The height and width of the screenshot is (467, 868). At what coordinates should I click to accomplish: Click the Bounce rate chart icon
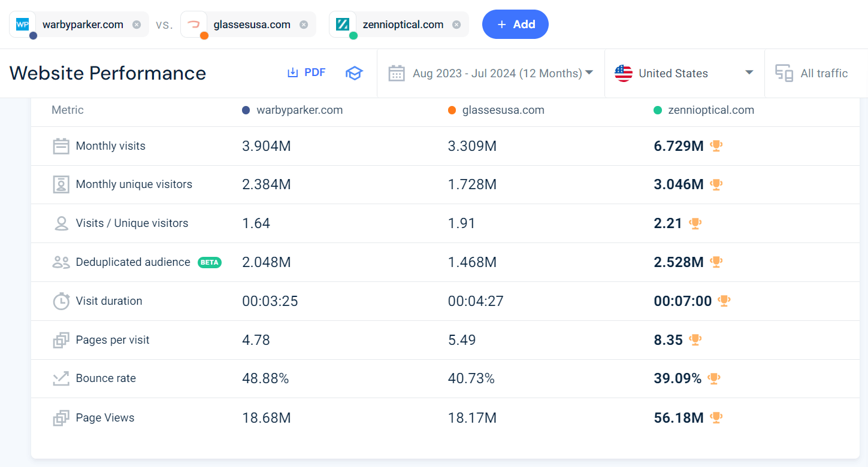61,378
